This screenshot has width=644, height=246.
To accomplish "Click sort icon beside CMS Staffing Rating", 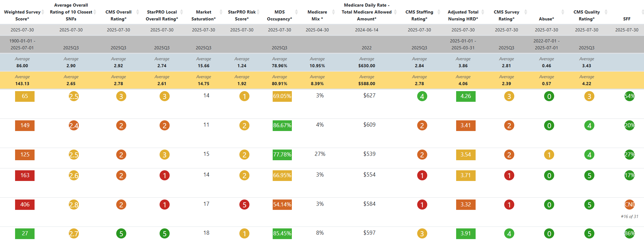I will 439,12.
